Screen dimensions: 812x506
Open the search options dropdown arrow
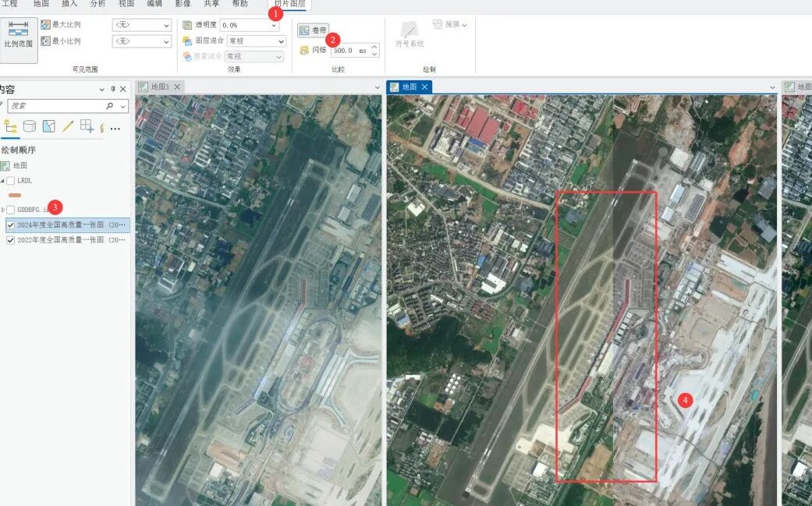click(x=123, y=106)
